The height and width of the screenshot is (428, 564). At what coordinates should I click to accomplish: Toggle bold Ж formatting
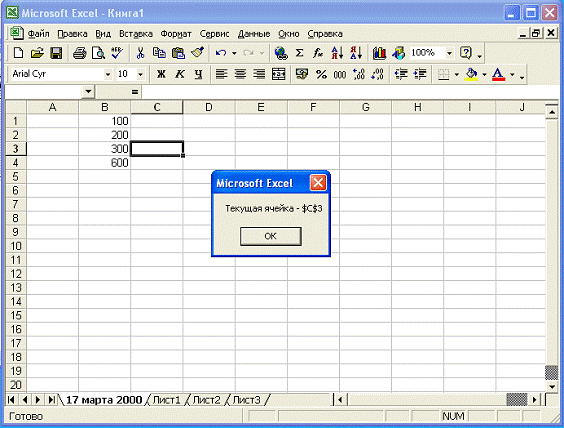(161, 74)
